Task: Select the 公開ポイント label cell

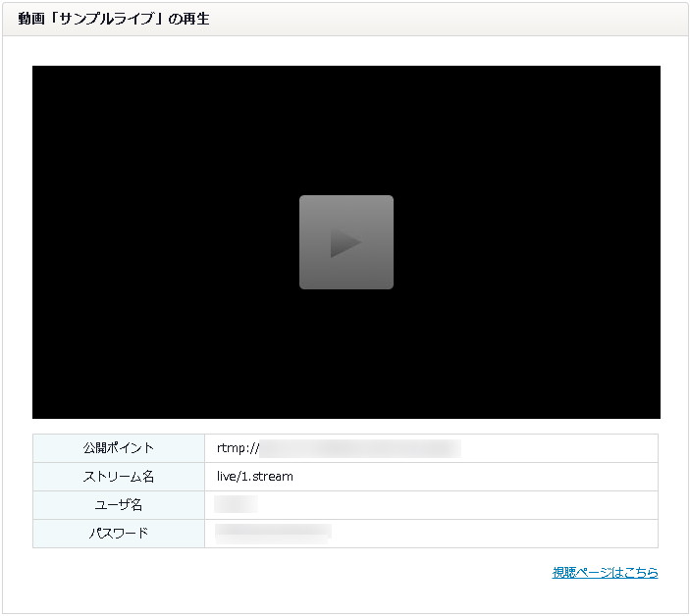Action: [x=119, y=448]
